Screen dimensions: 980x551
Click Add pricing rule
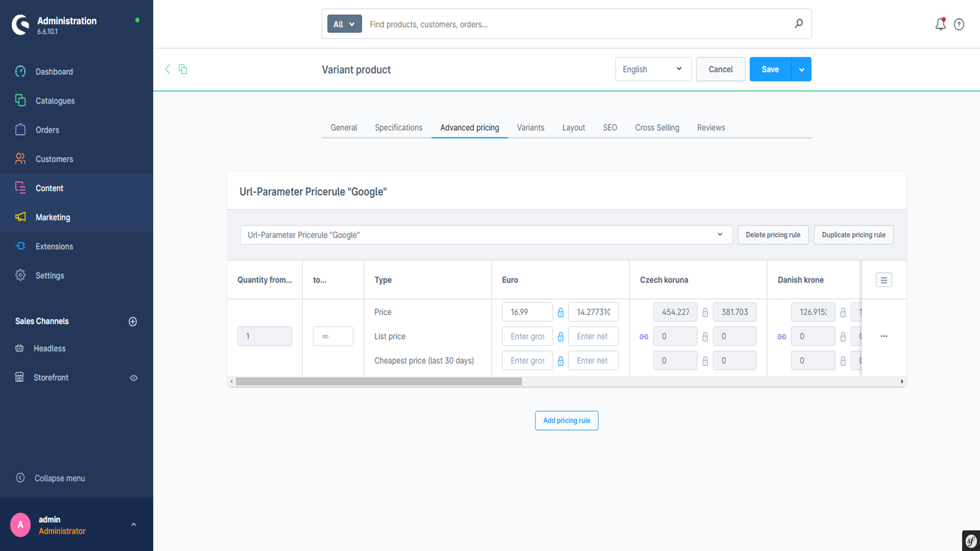pos(567,420)
